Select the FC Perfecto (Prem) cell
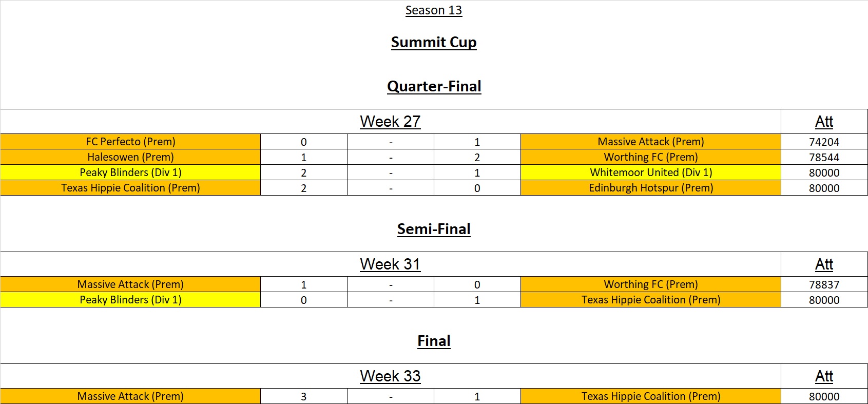Viewport: 868px width, 404px height. click(x=130, y=142)
